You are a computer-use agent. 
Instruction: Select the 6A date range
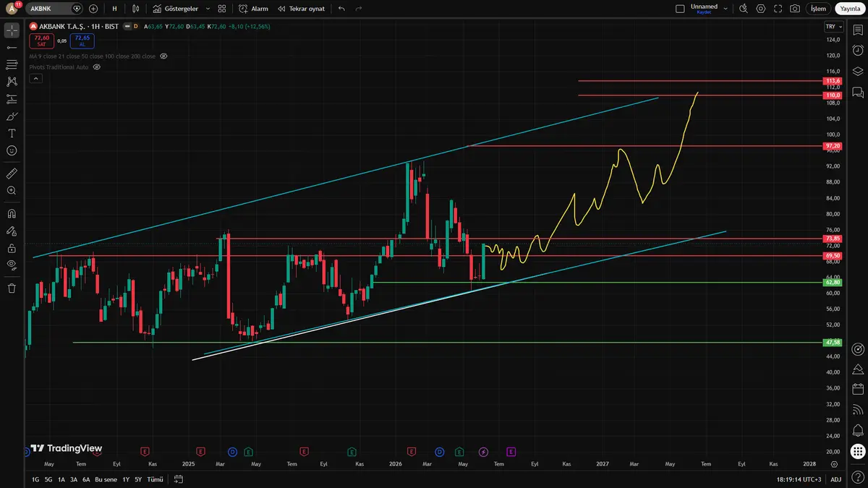pos(86,479)
